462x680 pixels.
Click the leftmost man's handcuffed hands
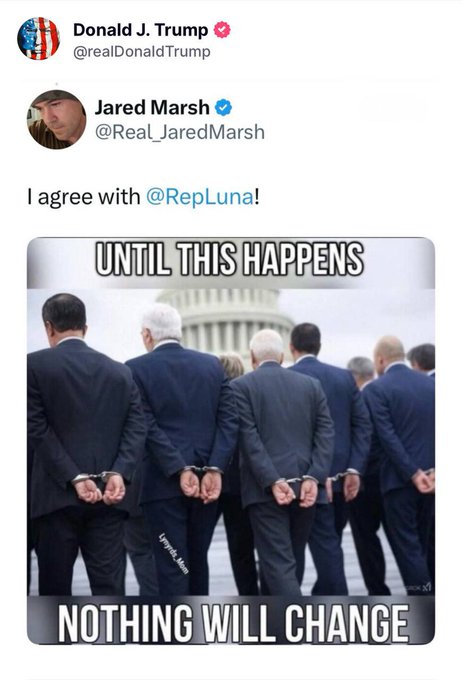pos(98,488)
